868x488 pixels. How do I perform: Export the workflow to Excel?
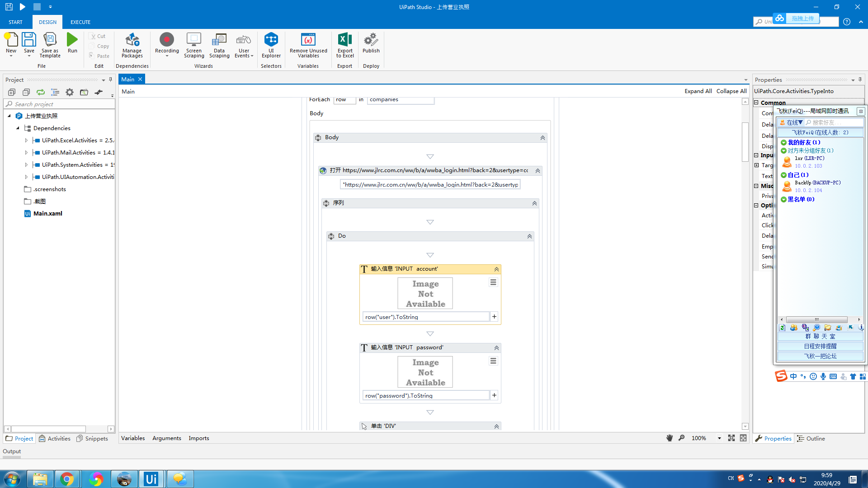(344, 45)
